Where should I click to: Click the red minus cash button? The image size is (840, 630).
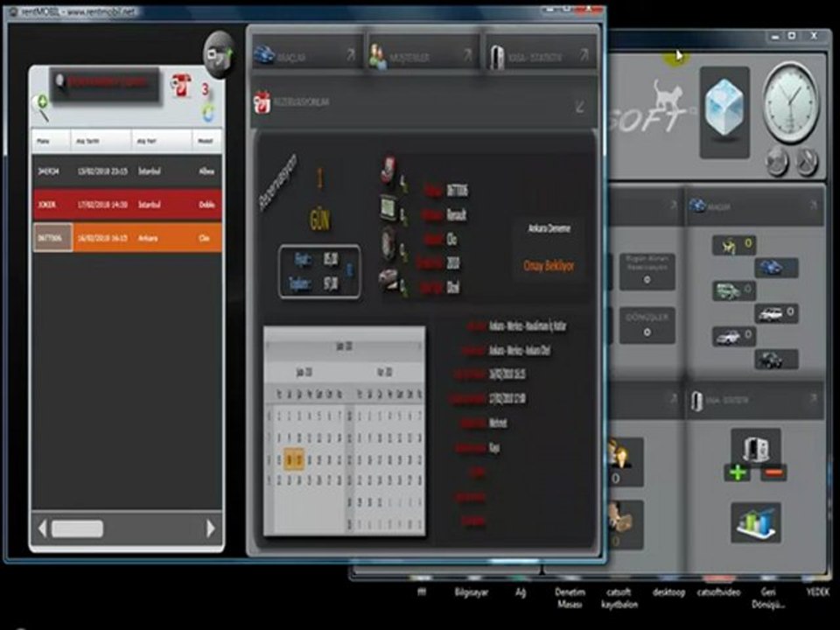click(x=773, y=472)
